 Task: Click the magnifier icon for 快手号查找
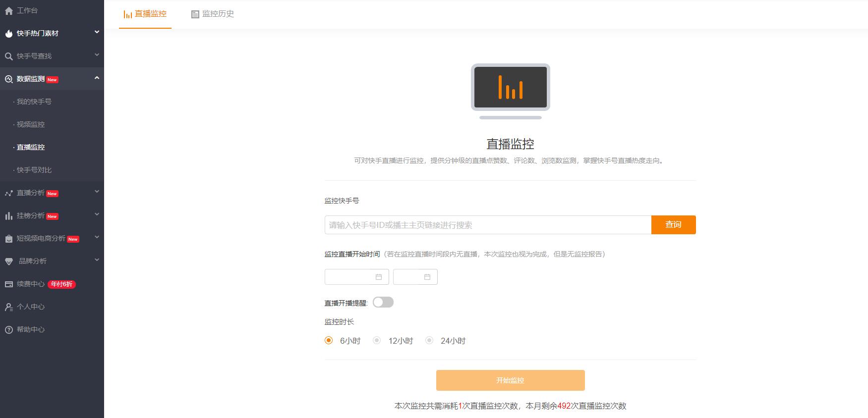click(9, 56)
